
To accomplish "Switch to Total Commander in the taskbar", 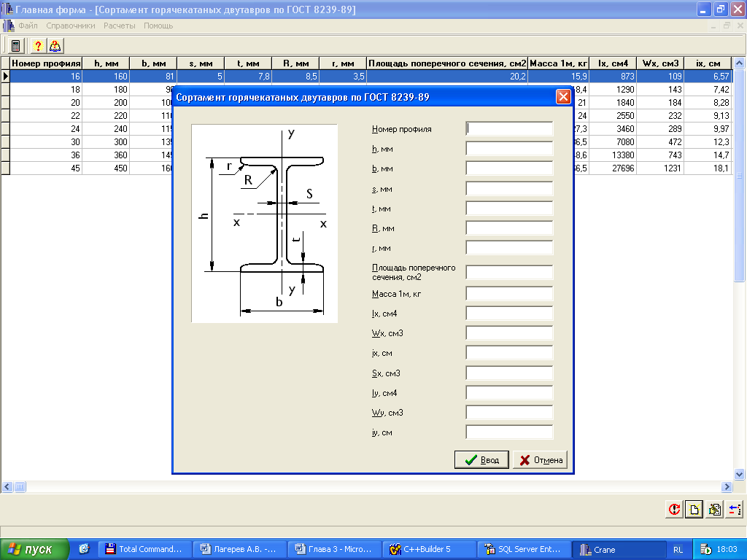I will 145,550.
